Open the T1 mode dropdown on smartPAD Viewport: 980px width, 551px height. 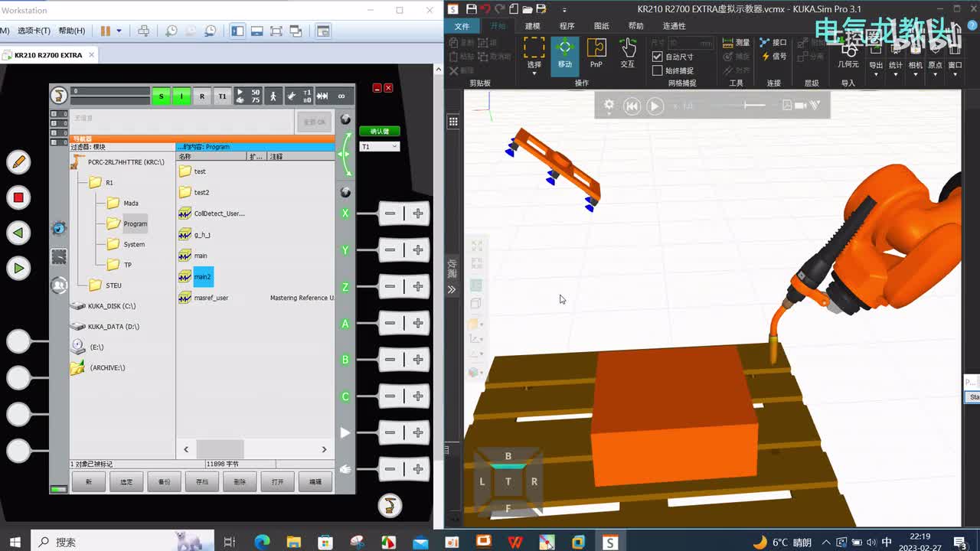coord(380,146)
